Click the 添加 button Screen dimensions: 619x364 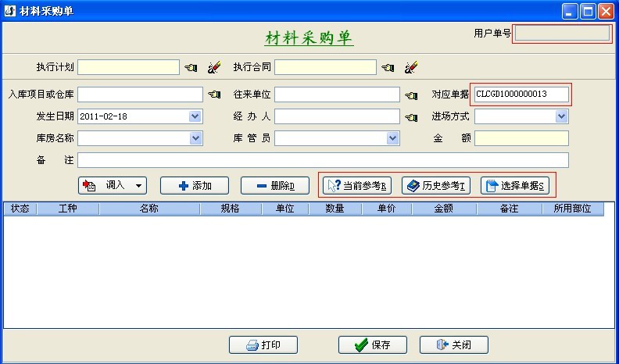(x=194, y=186)
